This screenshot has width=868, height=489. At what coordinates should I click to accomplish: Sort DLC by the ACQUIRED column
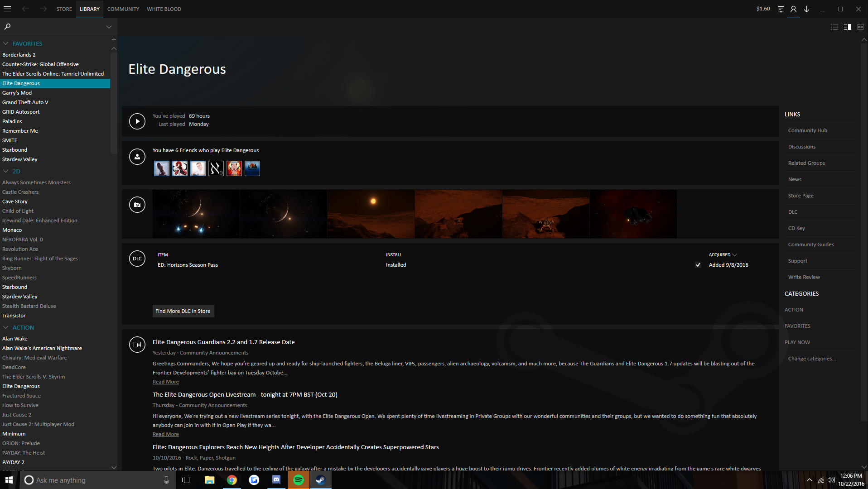pyautogui.click(x=723, y=255)
